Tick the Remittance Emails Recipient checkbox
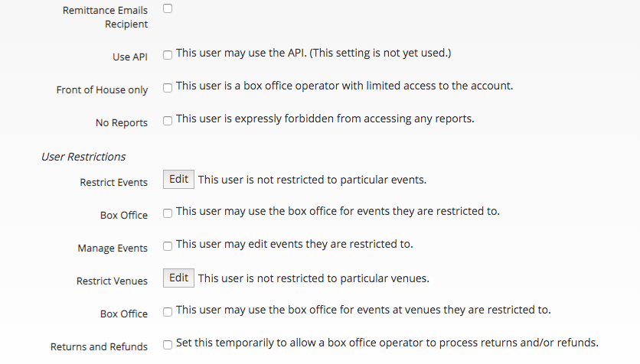 [x=168, y=8]
